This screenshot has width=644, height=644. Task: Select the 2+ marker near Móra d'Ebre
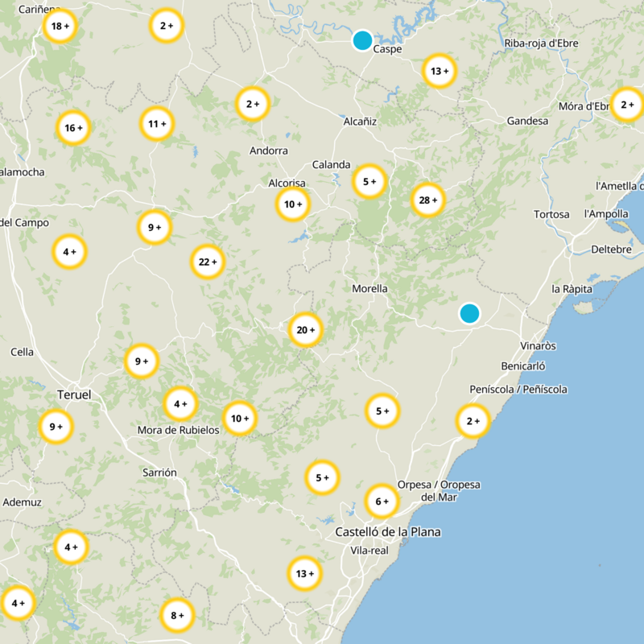(x=627, y=105)
